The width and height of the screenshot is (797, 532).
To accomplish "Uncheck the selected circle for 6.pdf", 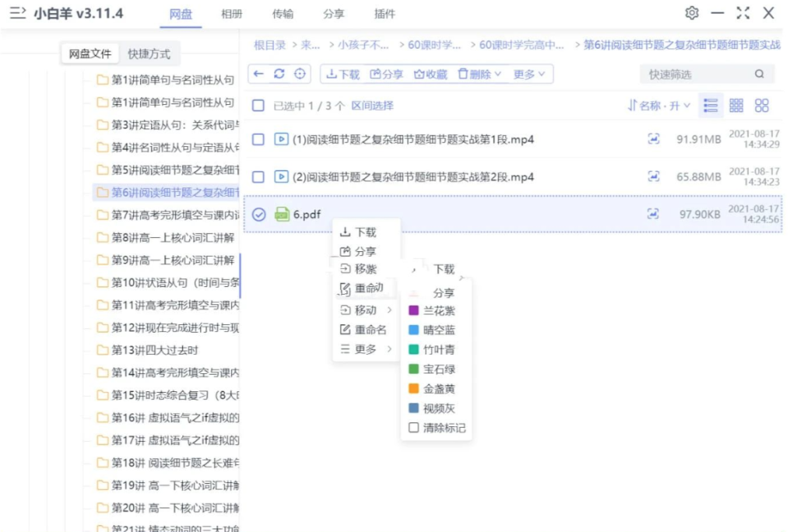I will 258,215.
